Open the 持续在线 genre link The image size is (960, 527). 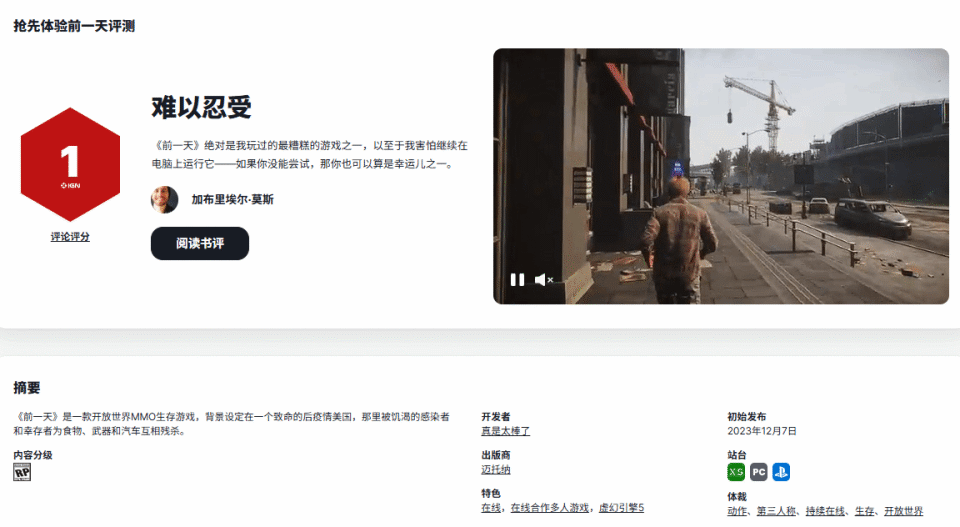[x=825, y=511]
